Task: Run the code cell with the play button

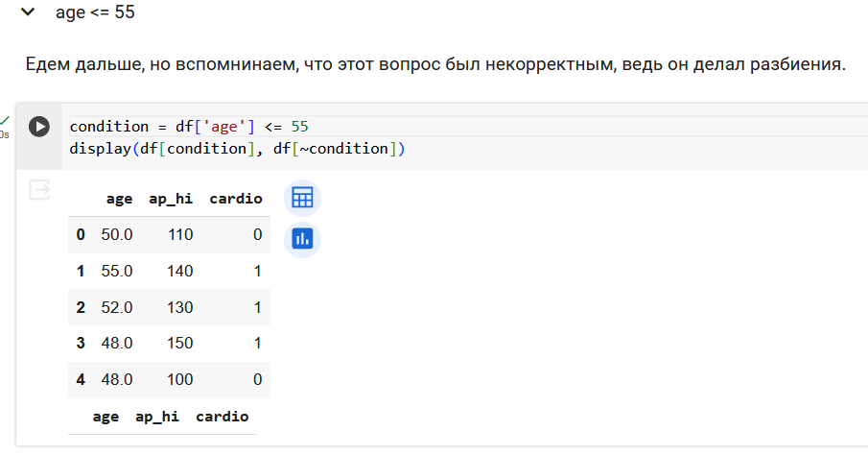Action: 39,127
